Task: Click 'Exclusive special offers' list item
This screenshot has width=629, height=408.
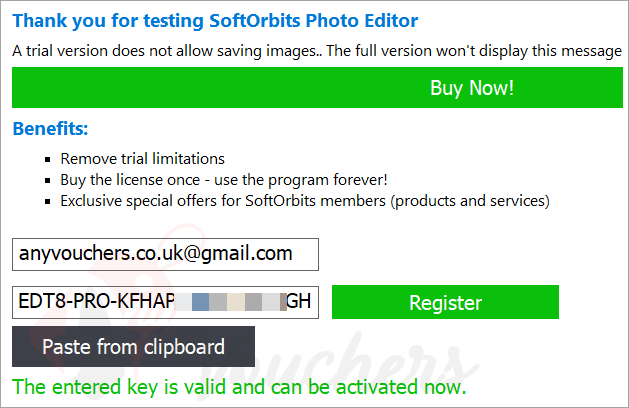Action: (304, 200)
